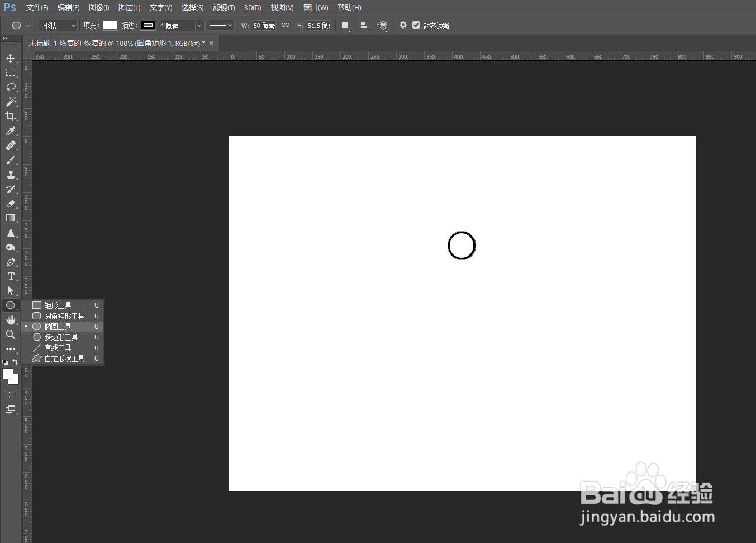Select the Sponge/Dodge tool
The height and width of the screenshot is (543, 756).
10,247
